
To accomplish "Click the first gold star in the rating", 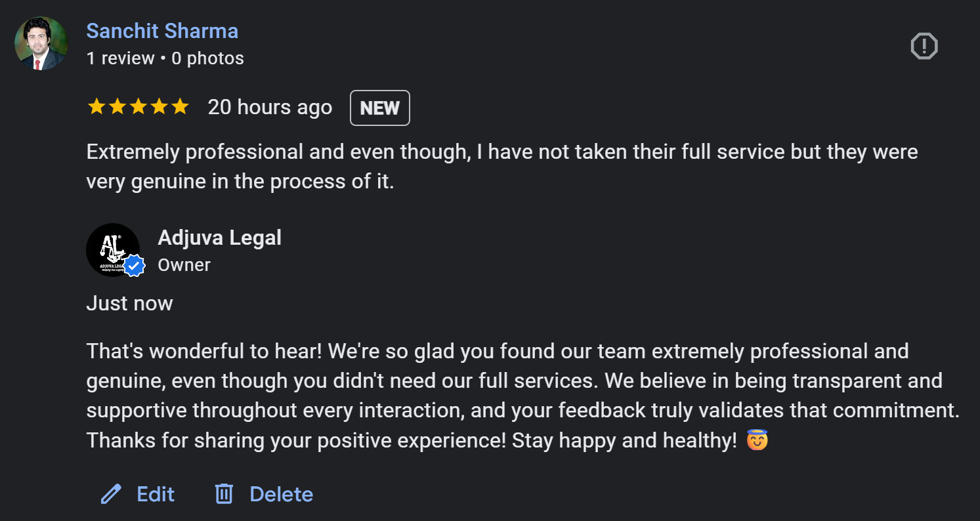I will click(x=96, y=107).
